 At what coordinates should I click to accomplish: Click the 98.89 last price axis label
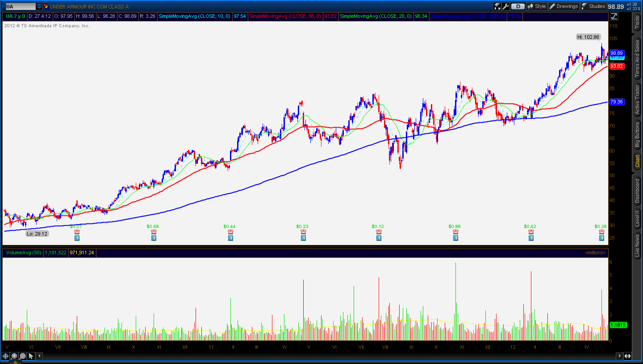click(x=617, y=53)
